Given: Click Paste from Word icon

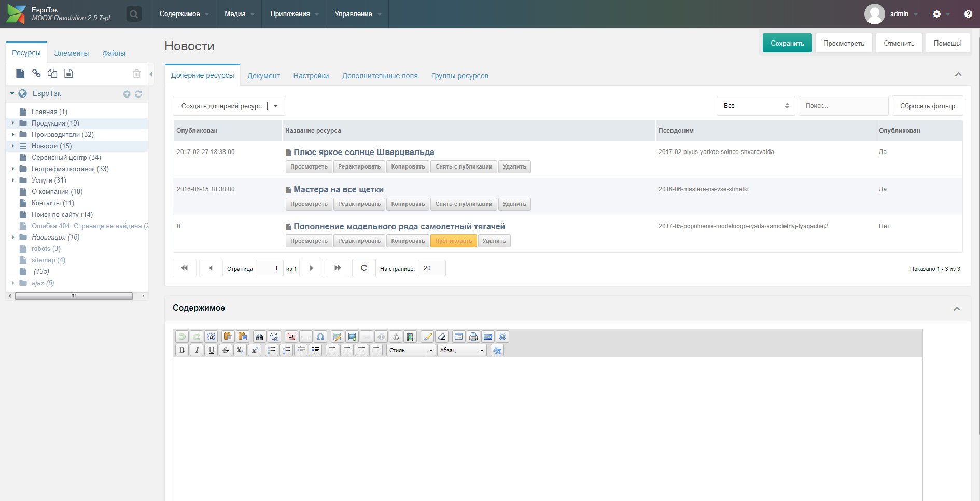Looking at the screenshot, I should 242,337.
